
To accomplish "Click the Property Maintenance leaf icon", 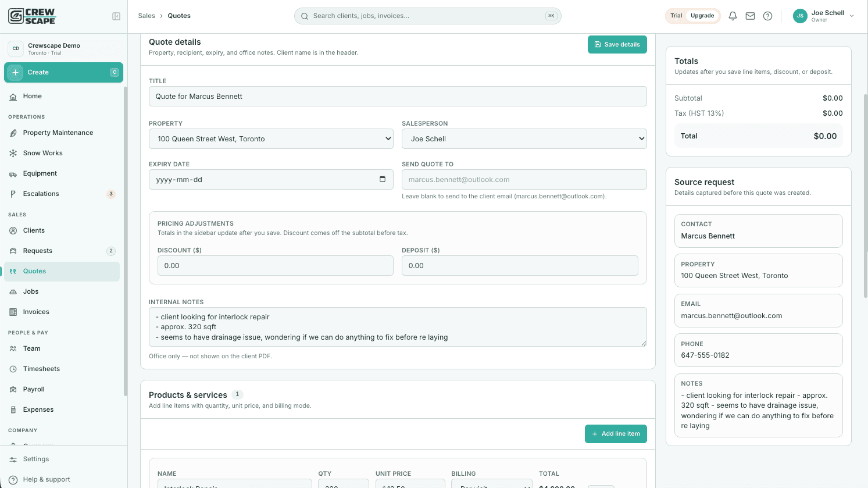I will (13, 133).
